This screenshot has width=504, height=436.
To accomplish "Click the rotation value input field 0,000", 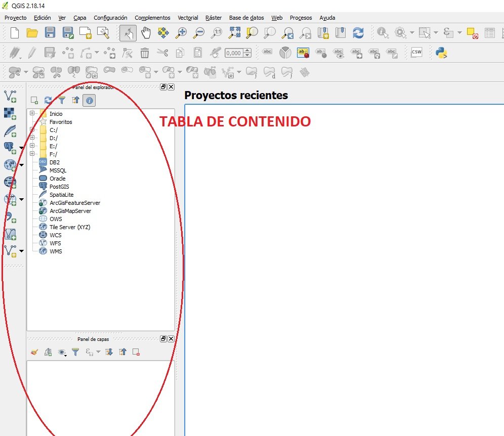I will [234, 53].
